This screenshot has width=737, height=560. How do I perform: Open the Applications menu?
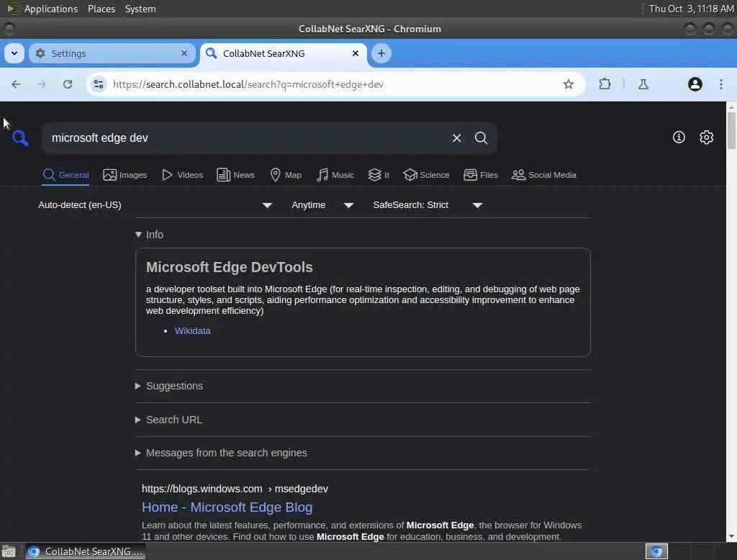tap(42, 9)
